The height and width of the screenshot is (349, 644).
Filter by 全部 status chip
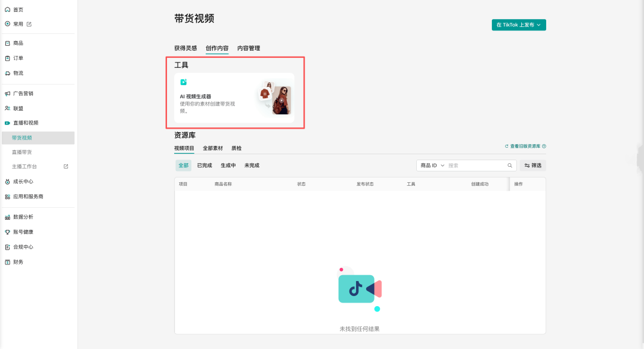point(184,166)
